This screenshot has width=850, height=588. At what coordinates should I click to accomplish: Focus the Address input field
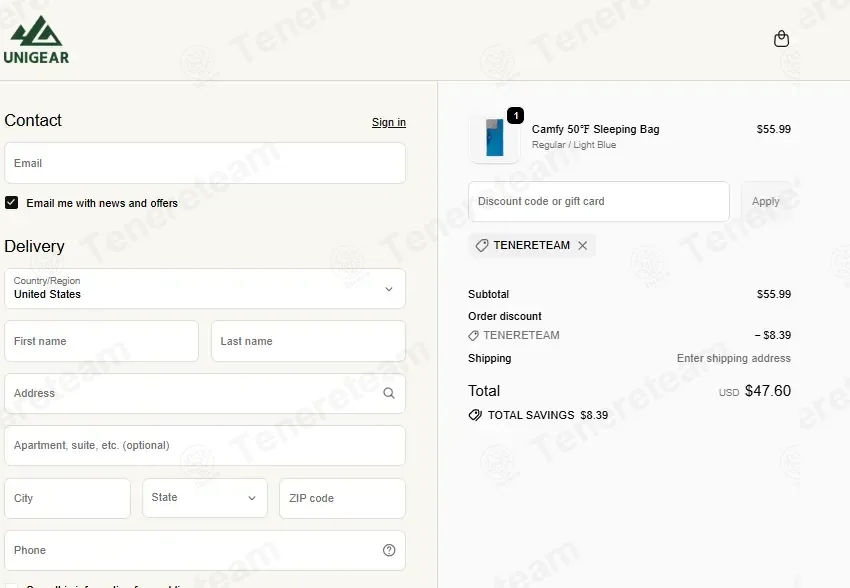[x=205, y=393]
